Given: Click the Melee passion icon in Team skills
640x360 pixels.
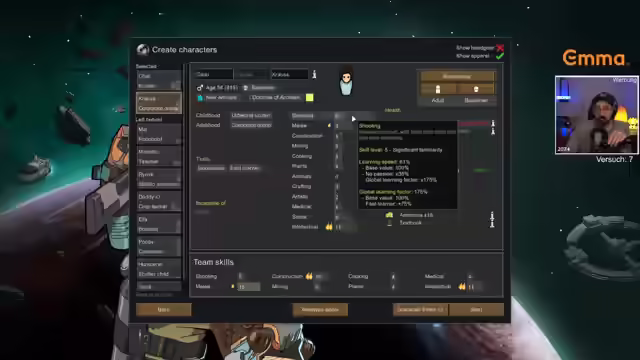Looking at the screenshot, I should [233, 287].
